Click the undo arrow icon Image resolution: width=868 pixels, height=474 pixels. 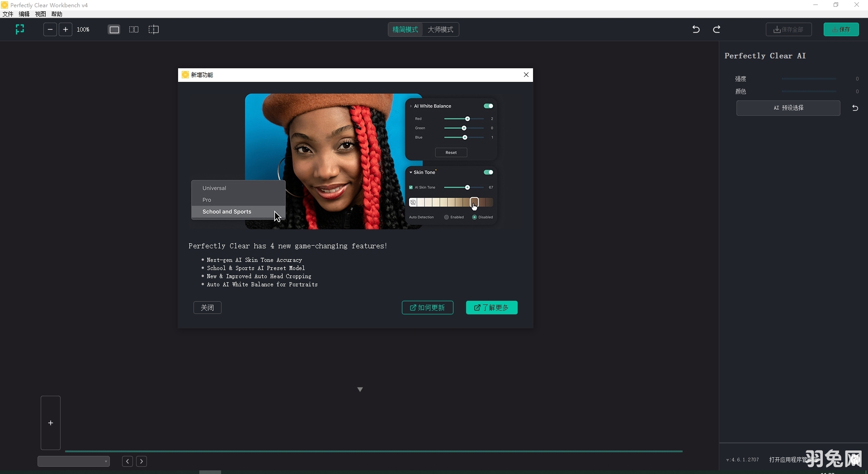point(696,29)
